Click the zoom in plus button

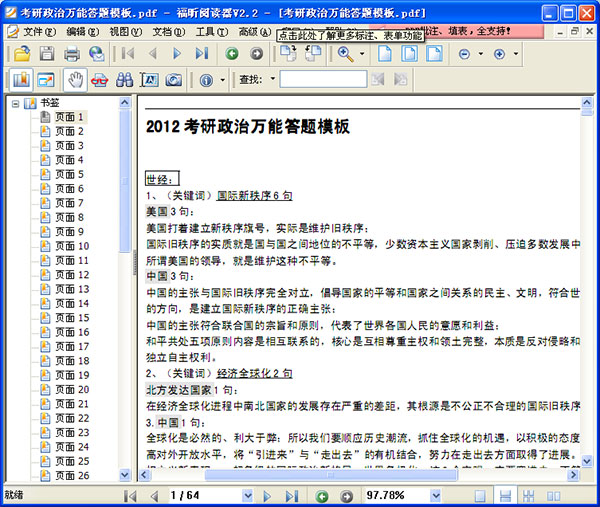coord(499,54)
